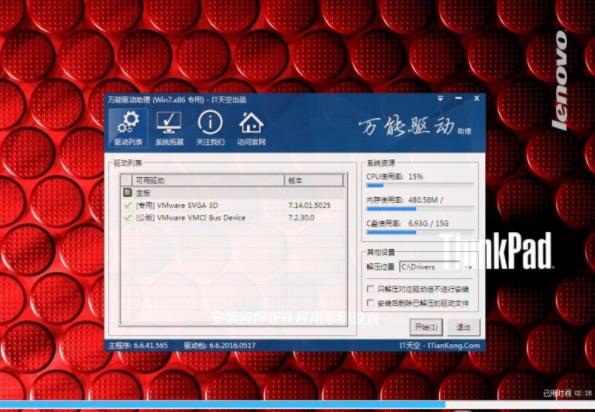Image resolution: width=595 pixels, height=412 pixels.
Task: Open the 访问官网 home icon
Action: coord(251,128)
